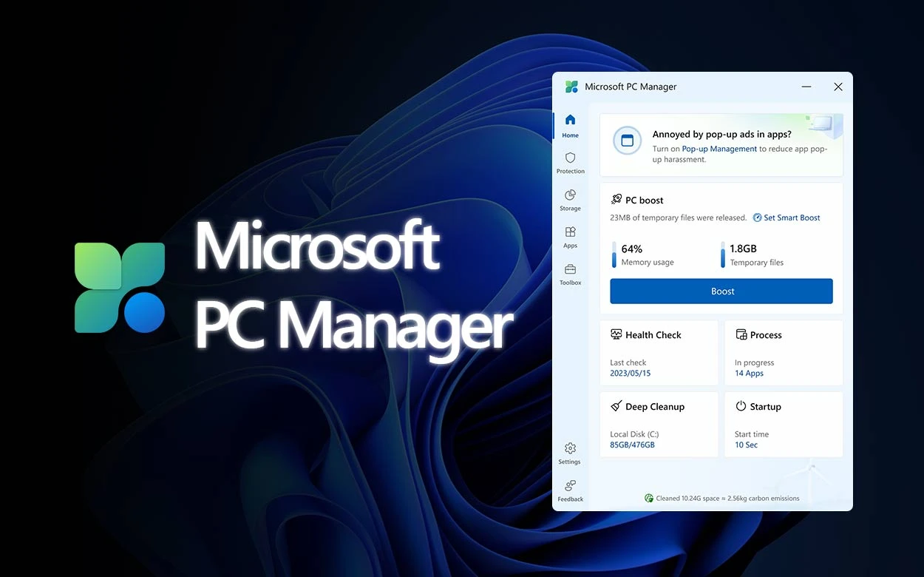Open the Startup card
Viewport: 924px width, 577px height.
pyautogui.click(x=784, y=425)
